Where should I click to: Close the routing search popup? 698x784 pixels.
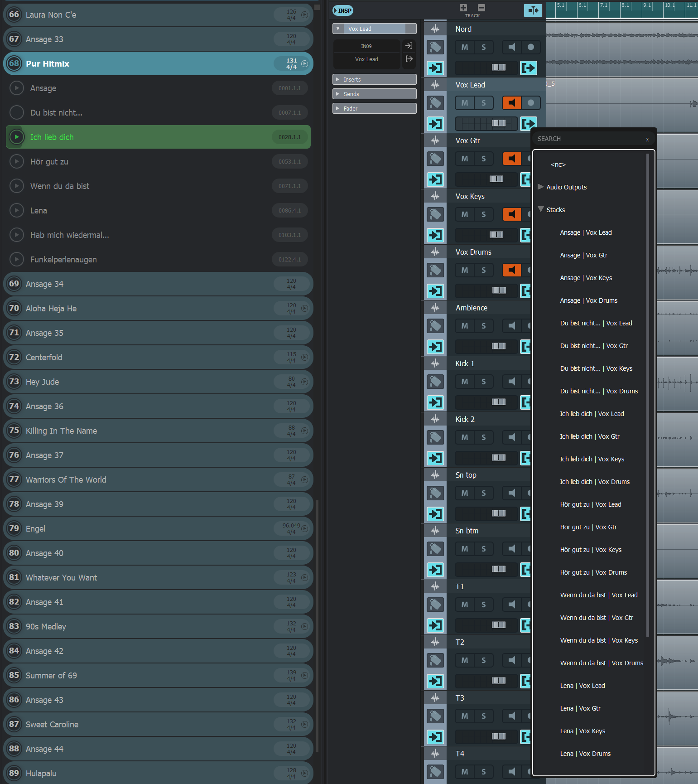point(647,139)
